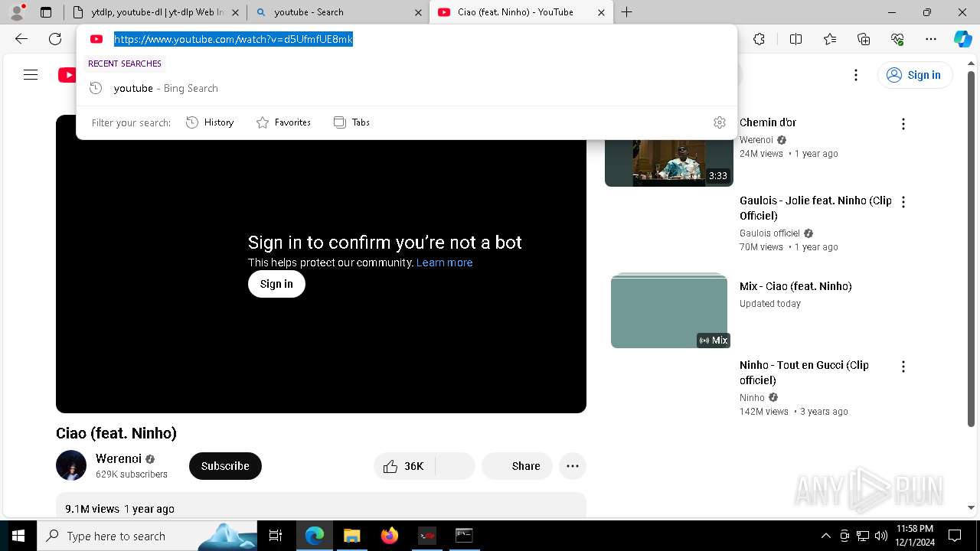
Task: Filter address bar search by Favorites
Action: (283, 122)
